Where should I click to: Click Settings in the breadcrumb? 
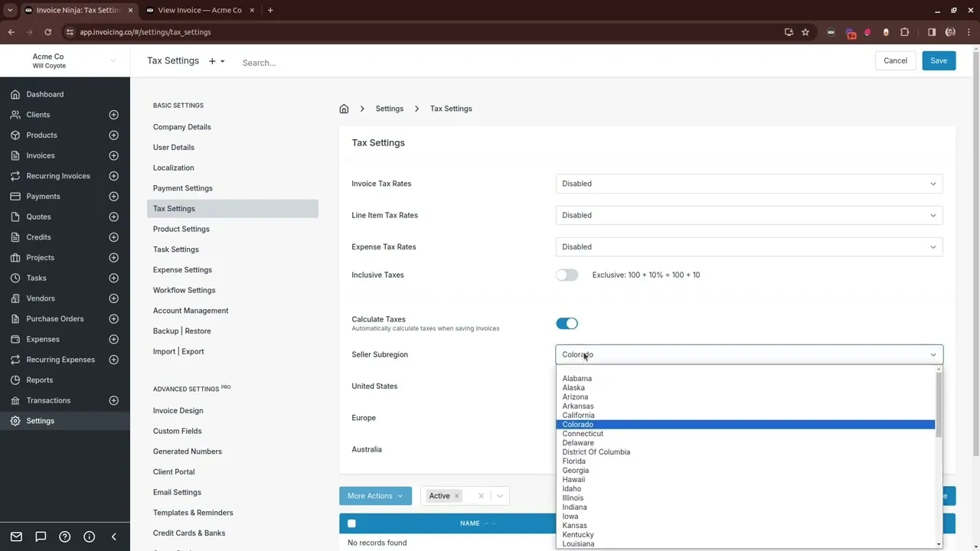tap(390, 109)
